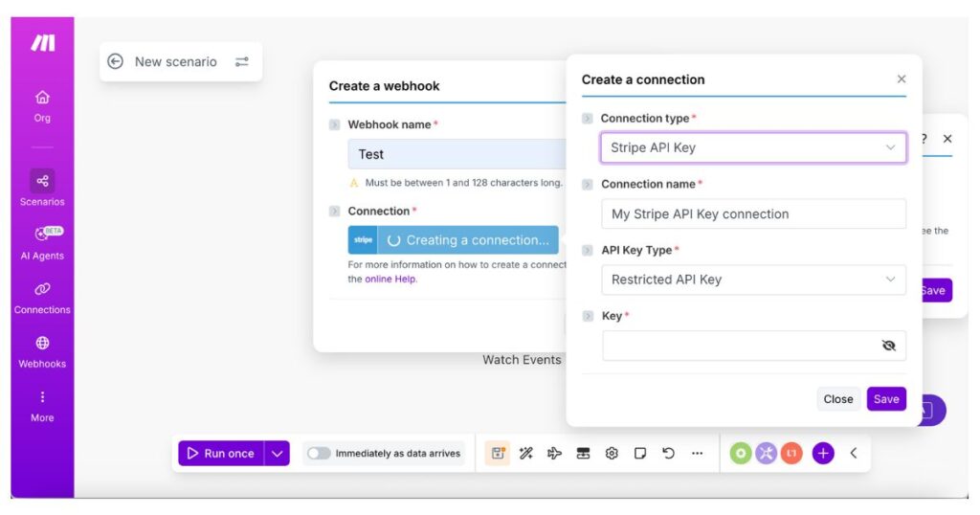The width and height of the screenshot is (980, 515).
Task: Open AI Agents beta section
Action: [42, 242]
